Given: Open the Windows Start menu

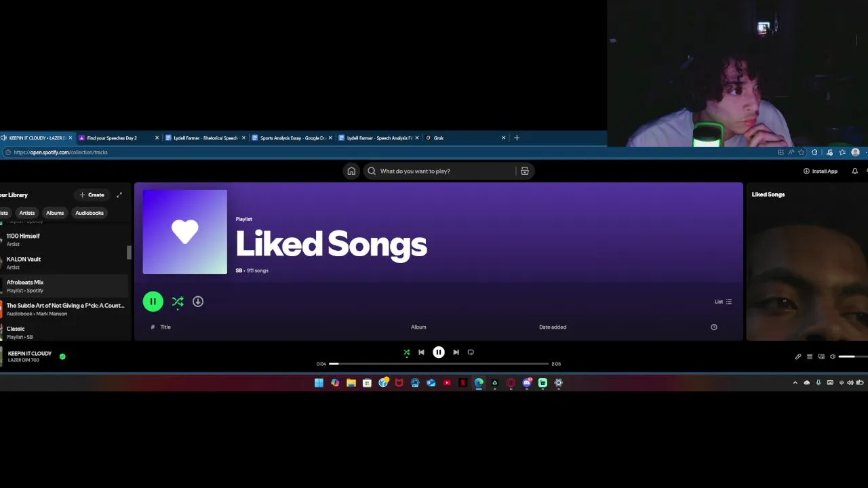Looking at the screenshot, I should (x=319, y=383).
